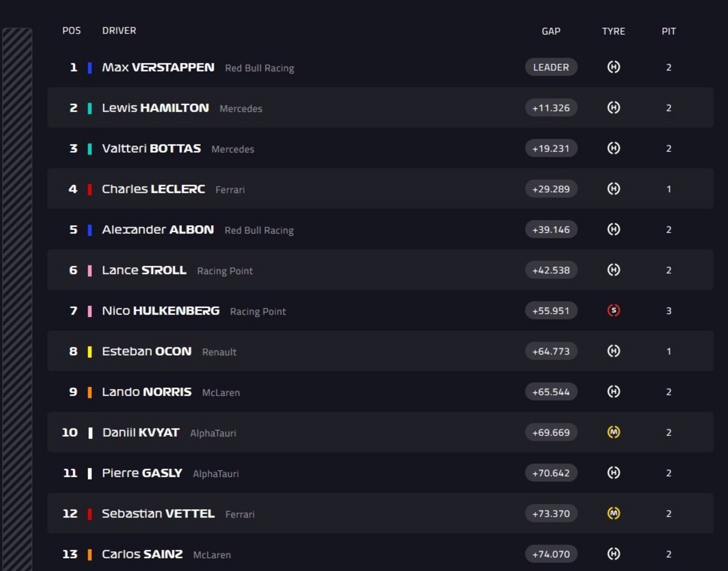Open Charles LECLERC driver entry

[154, 189]
